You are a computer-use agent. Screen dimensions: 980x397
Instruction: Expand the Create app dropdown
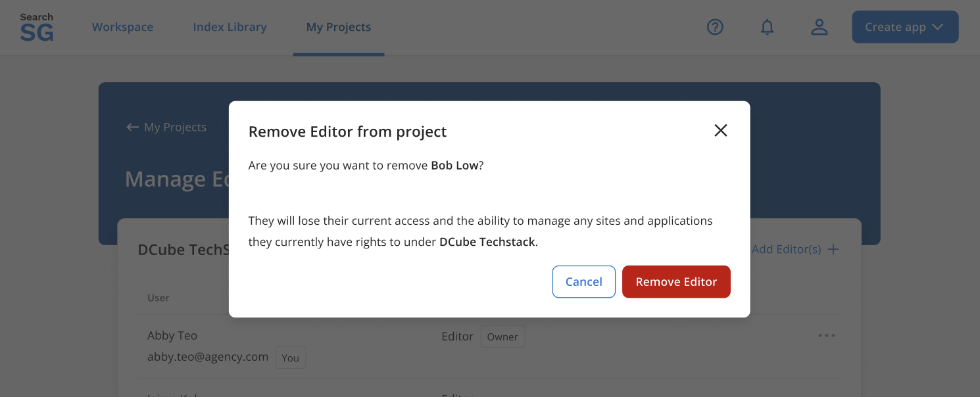(x=905, y=27)
